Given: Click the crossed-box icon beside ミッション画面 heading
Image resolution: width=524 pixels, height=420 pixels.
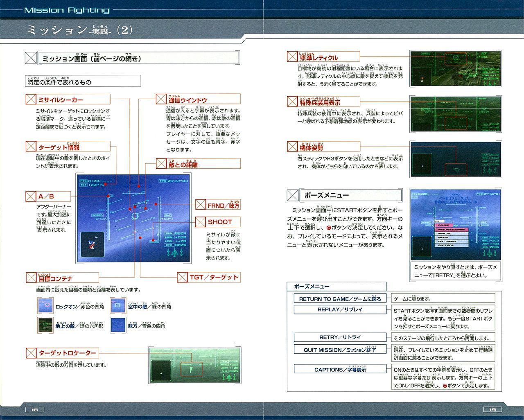Looking at the screenshot, I should 31,58.
